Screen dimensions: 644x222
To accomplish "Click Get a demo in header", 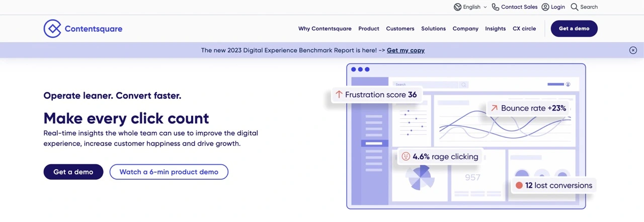I will [x=574, y=29].
